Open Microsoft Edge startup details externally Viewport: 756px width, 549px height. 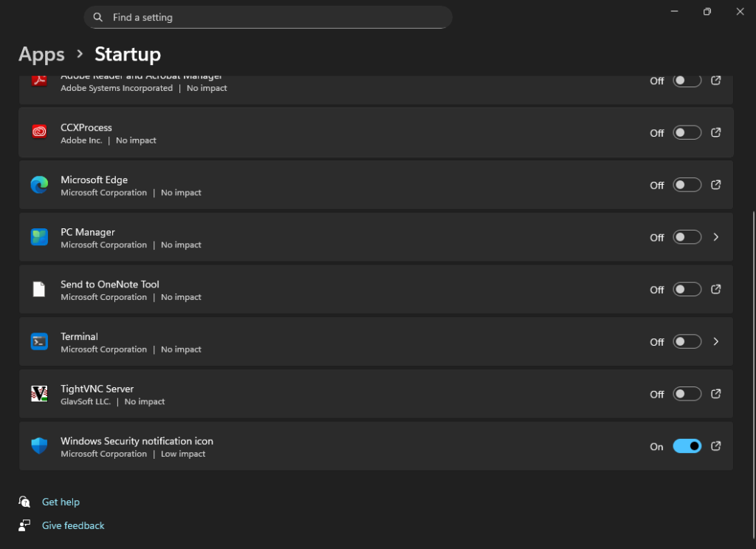click(x=715, y=185)
